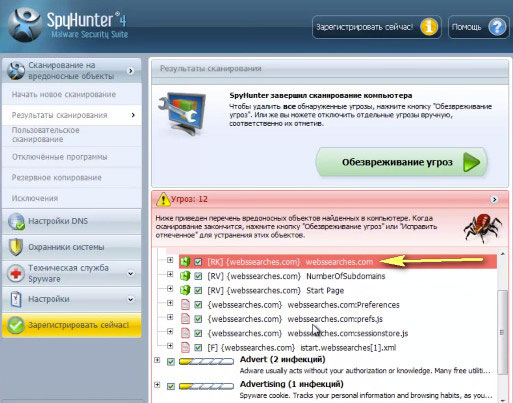
Task: Click Зарегистрировать сейчас! in the header
Action: [x=377, y=27]
